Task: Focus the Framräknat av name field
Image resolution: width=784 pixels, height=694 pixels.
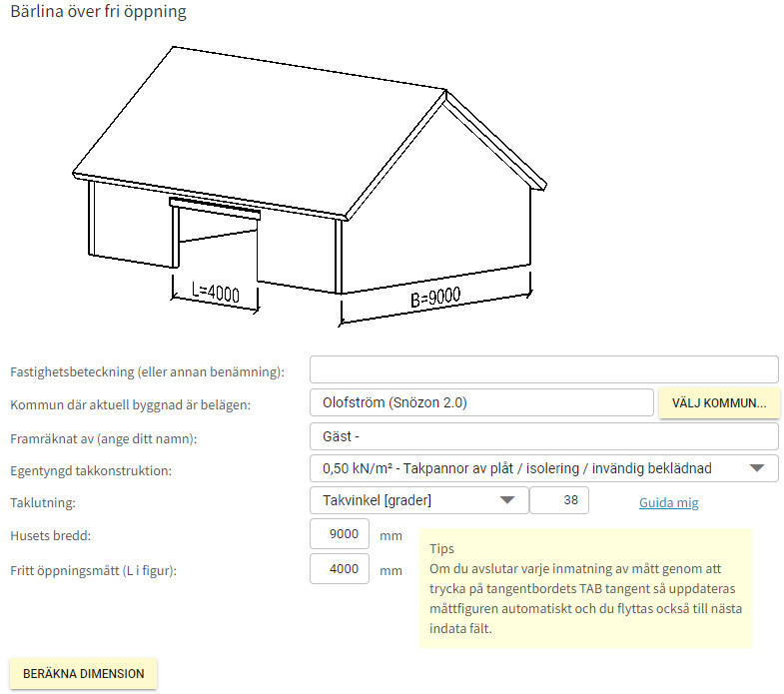Action: coord(543,436)
